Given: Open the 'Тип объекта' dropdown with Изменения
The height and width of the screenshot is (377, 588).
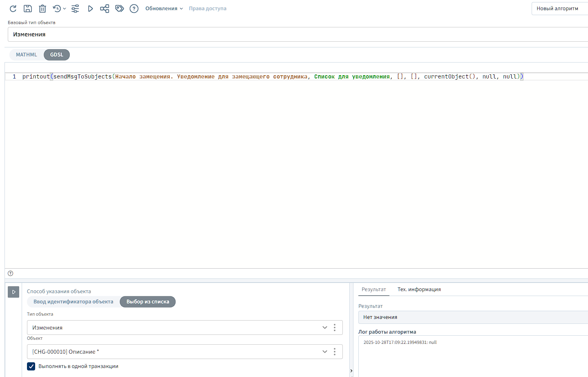Looking at the screenshot, I should [x=324, y=328].
